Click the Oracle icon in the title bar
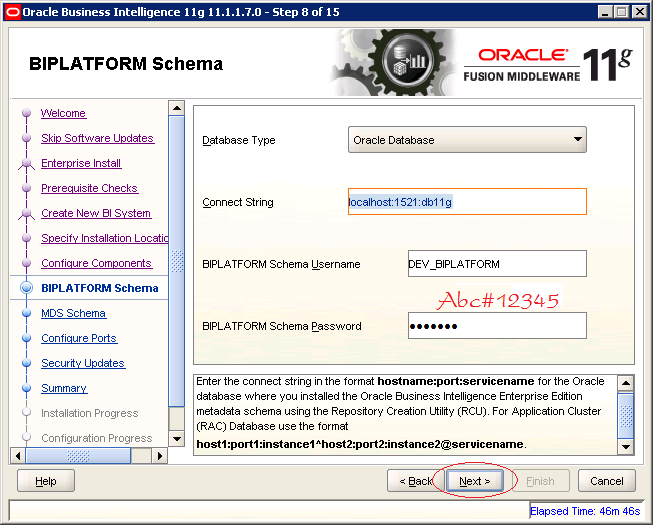The width and height of the screenshot is (653, 525). pyautogui.click(x=12, y=12)
